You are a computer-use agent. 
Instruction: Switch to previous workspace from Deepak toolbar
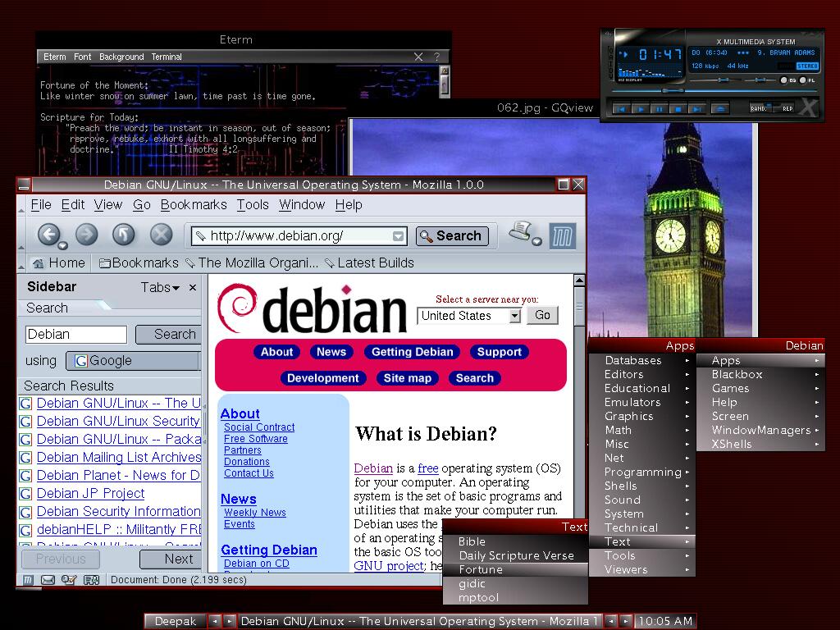[214, 621]
